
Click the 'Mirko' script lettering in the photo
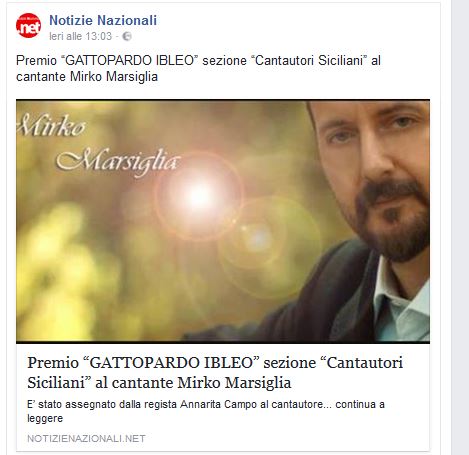click(52, 125)
